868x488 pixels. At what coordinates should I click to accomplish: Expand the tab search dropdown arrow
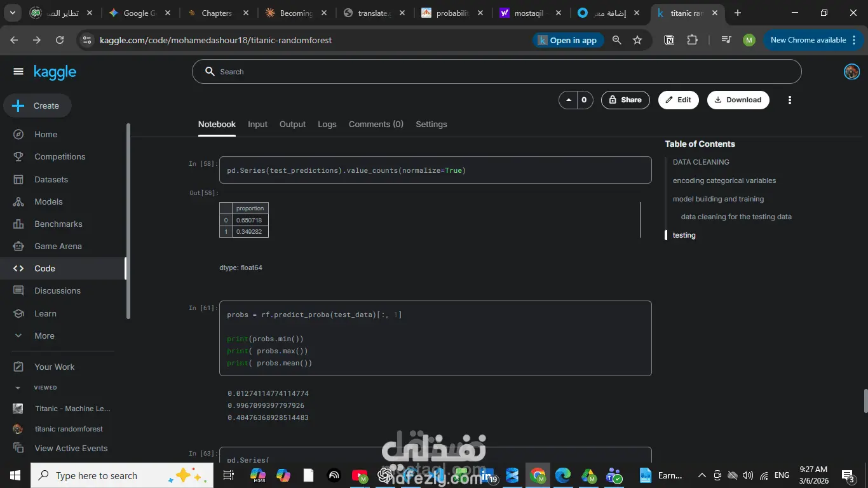point(14,13)
